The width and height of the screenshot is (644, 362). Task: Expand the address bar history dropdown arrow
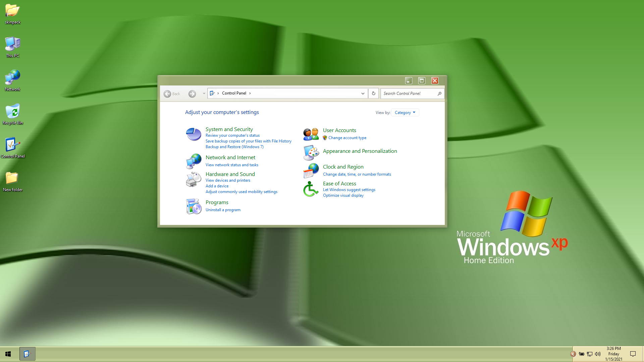pyautogui.click(x=363, y=94)
